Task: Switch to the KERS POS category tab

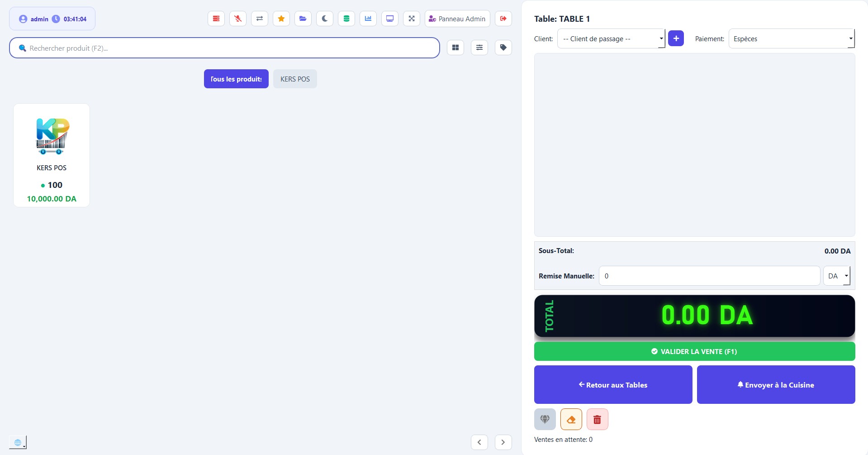Action: pos(295,79)
